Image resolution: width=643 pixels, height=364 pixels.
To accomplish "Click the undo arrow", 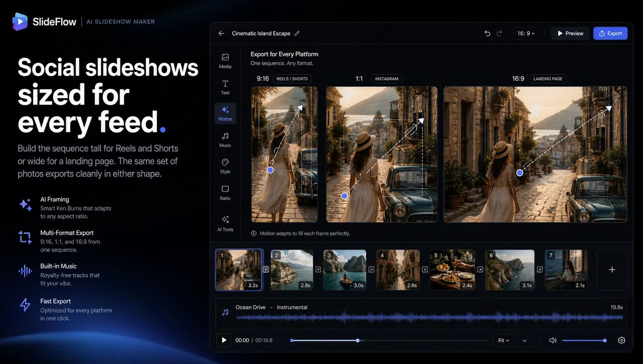I will [487, 34].
